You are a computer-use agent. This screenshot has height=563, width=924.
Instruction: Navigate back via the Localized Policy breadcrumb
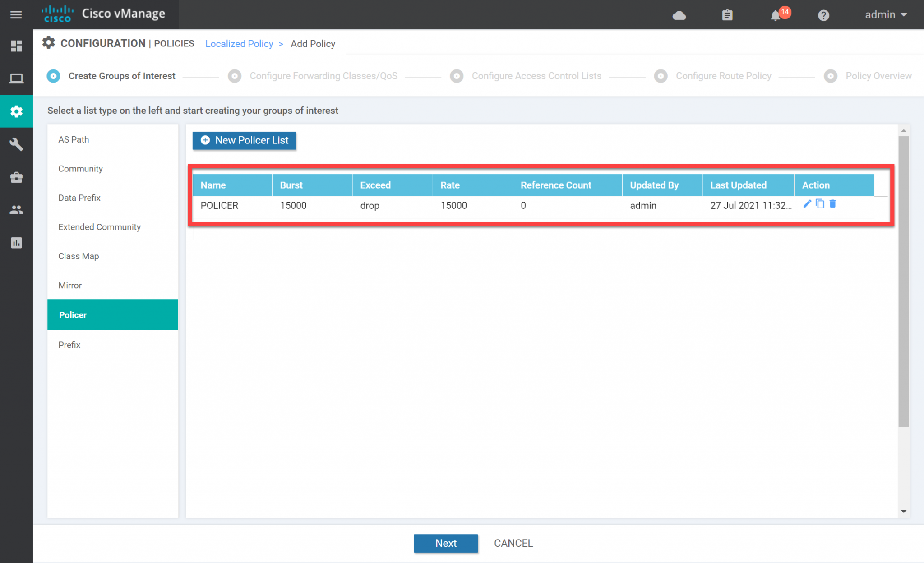239,44
